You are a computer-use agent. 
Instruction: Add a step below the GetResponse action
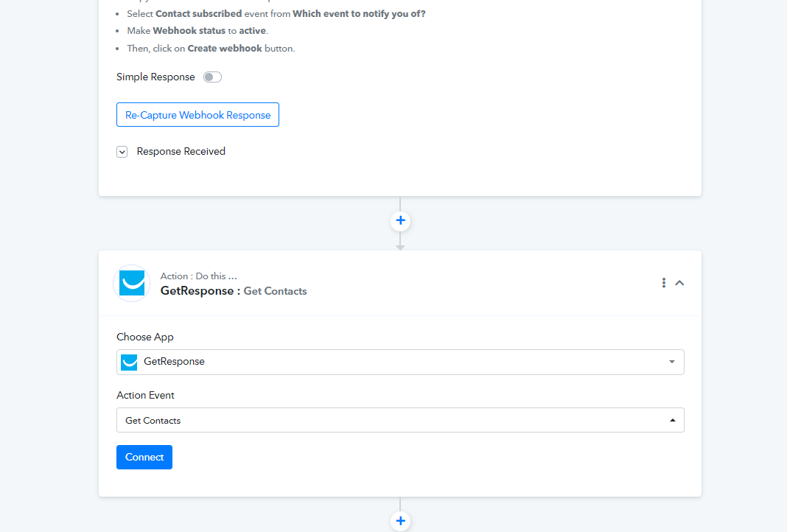pyautogui.click(x=401, y=521)
